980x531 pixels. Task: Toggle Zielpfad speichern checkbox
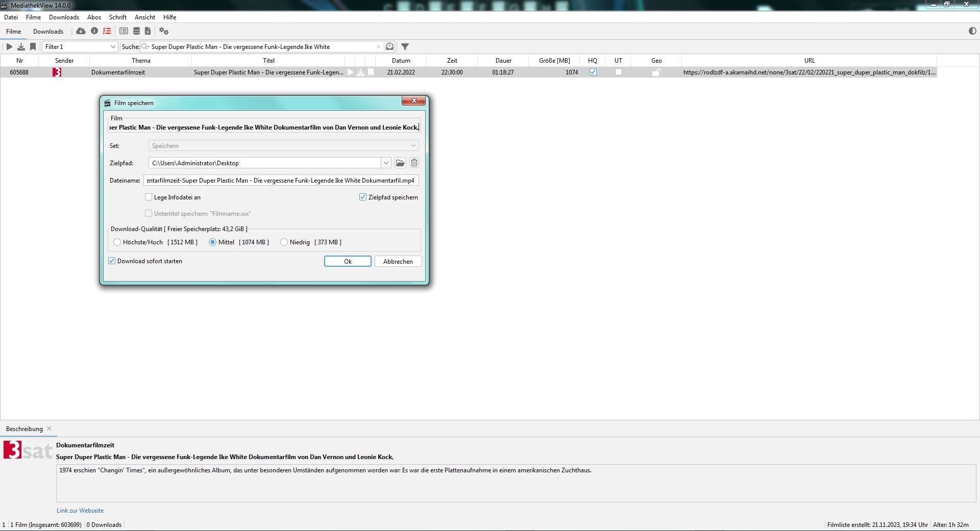pos(363,197)
